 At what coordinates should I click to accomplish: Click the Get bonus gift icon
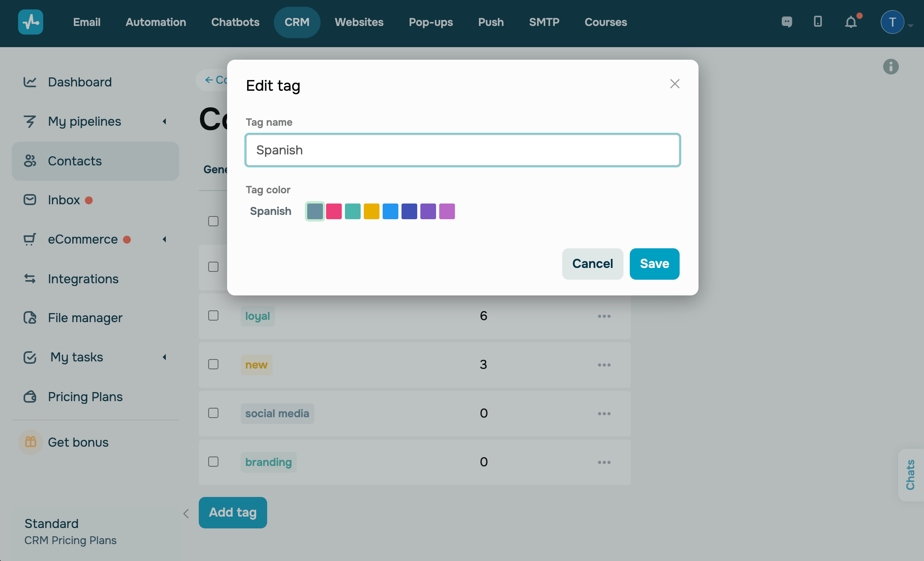31,442
